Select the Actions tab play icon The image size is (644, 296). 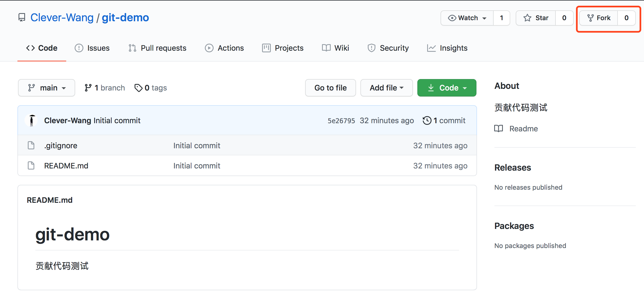209,48
